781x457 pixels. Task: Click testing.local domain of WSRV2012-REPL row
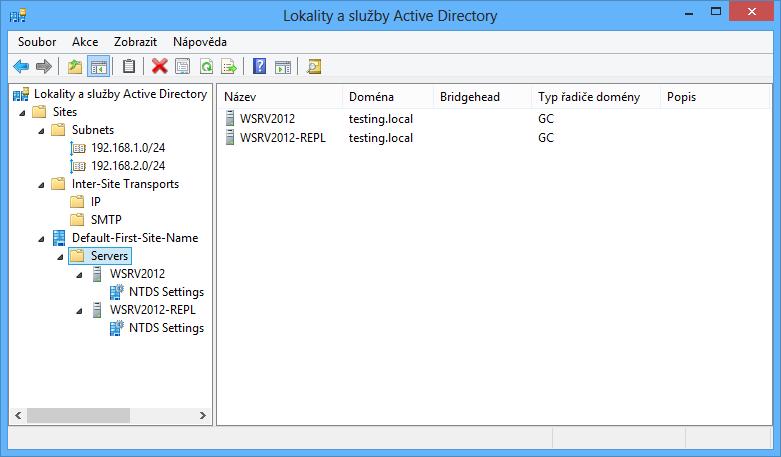381,137
